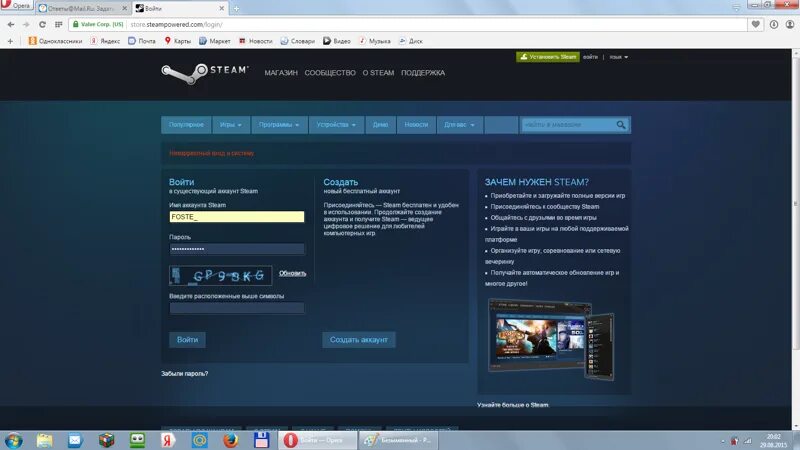Launch Firefox from the taskbar
Screen dimensions: 800x450
point(231,440)
